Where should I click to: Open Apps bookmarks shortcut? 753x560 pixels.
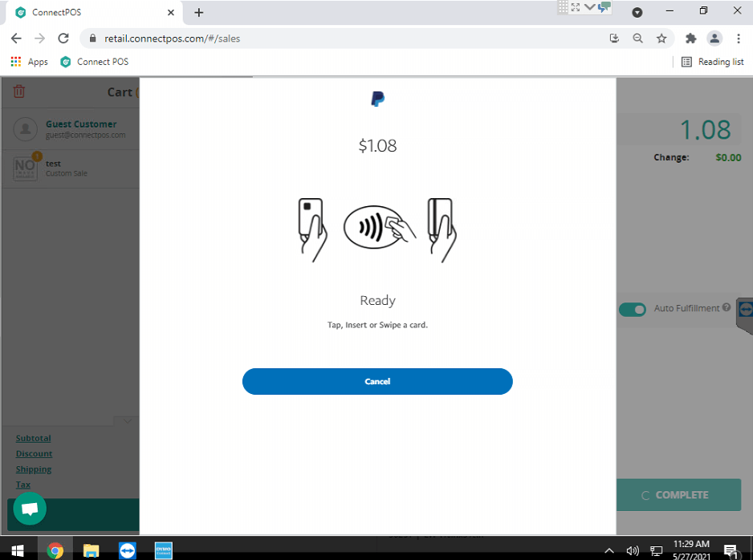coord(29,62)
